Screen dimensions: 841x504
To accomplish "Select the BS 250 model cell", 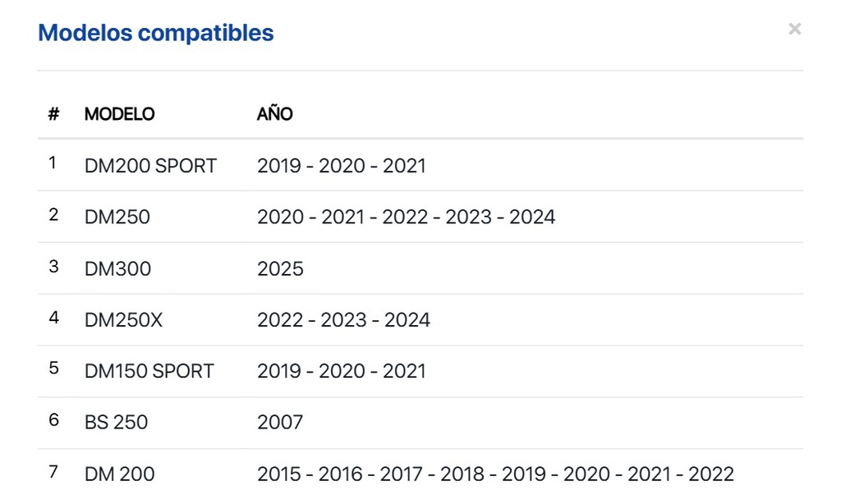I will [116, 423].
